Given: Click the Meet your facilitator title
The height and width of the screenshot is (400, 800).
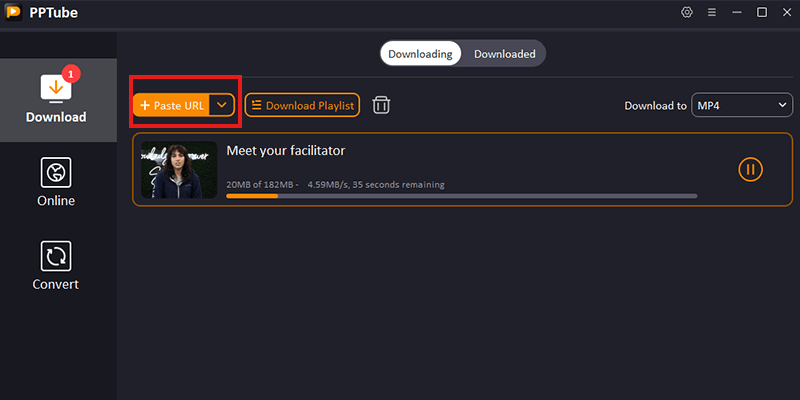Looking at the screenshot, I should 286,151.
